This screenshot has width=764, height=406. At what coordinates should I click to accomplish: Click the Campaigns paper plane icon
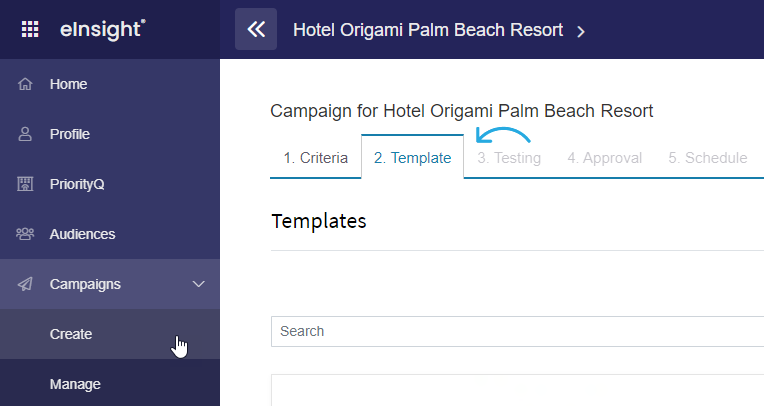pyautogui.click(x=25, y=284)
